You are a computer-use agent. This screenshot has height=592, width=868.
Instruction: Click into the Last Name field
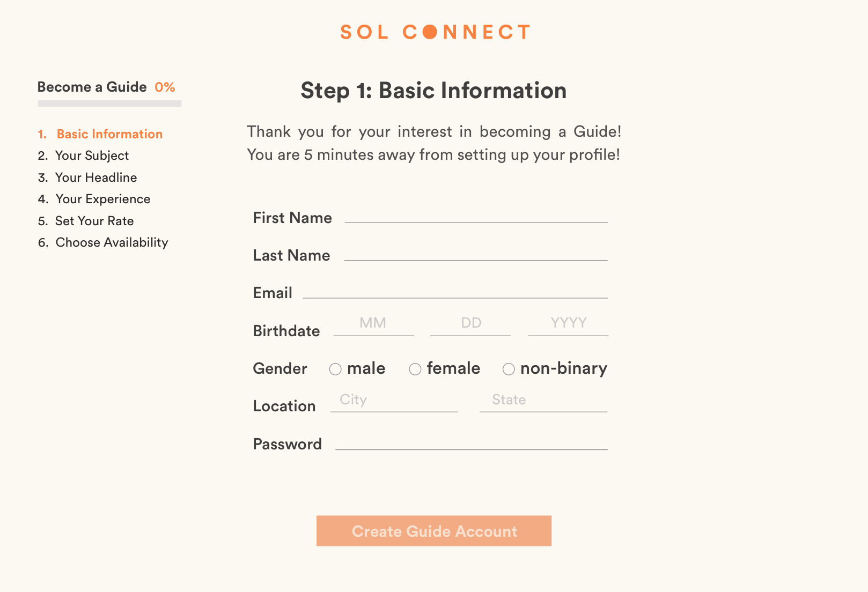click(476, 254)
